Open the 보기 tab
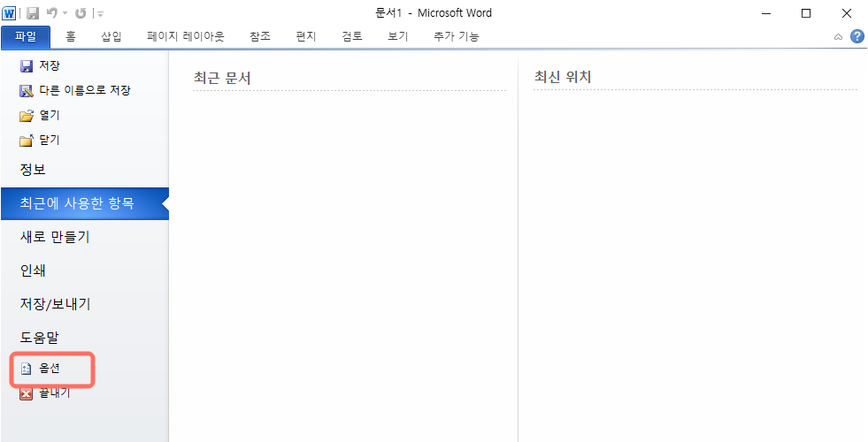 397,37
